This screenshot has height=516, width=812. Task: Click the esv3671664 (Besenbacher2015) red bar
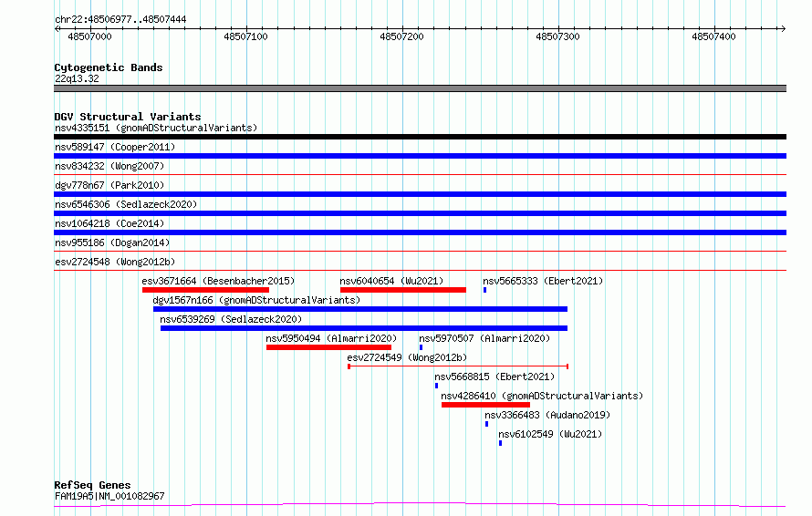205,290
